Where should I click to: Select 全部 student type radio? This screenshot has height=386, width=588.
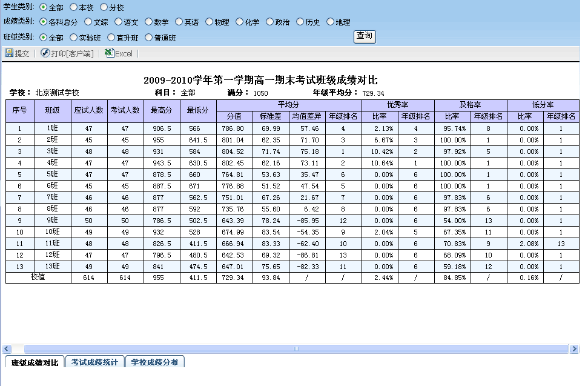point(44,7)
